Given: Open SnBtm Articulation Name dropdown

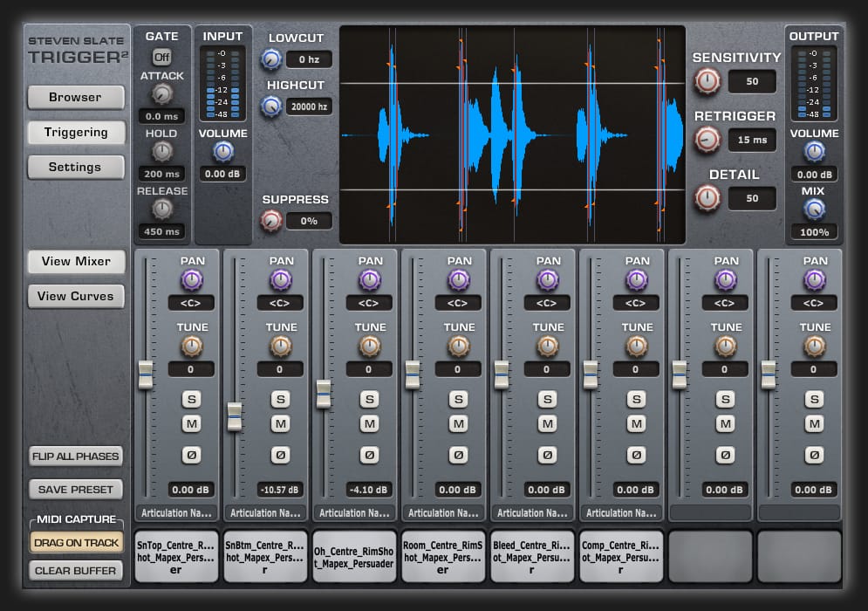Looking at the screenshot, I should [266, 513].
